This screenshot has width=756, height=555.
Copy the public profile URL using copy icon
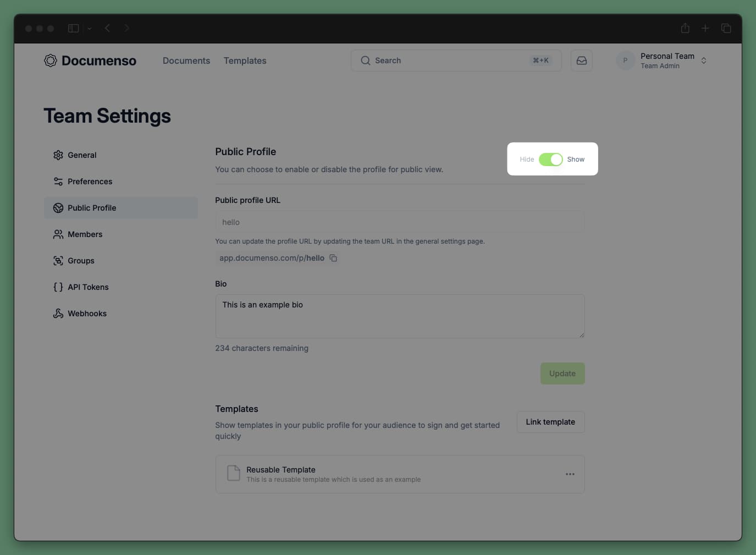pyautogui.click(x=333, y=257)
